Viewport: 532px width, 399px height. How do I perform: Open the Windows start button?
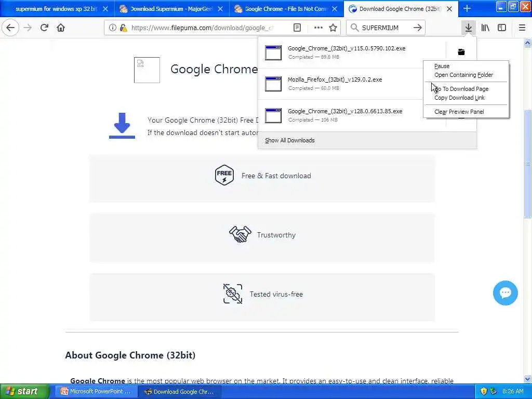[24, 391]
